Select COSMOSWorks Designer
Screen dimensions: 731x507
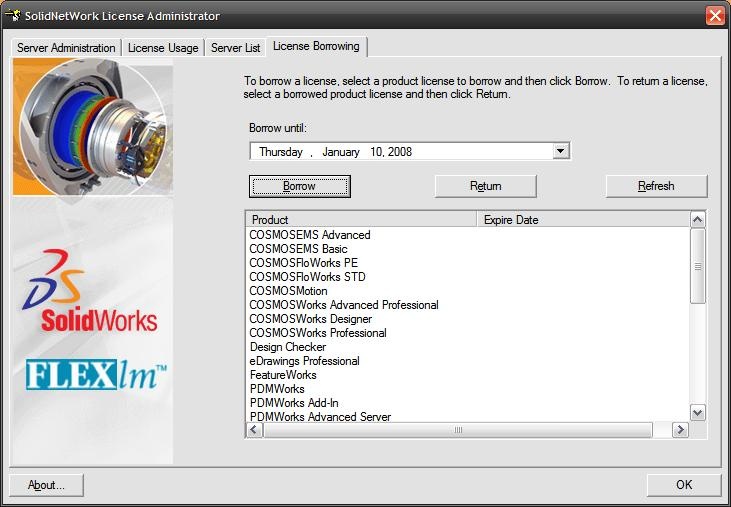pos(310,319)
